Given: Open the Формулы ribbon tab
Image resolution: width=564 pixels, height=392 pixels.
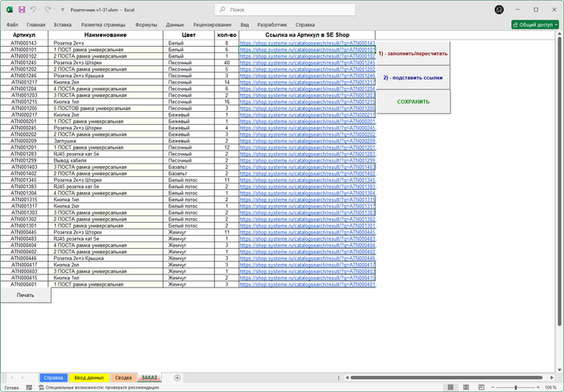Looking at the screenshot, I should click(147, 25).
